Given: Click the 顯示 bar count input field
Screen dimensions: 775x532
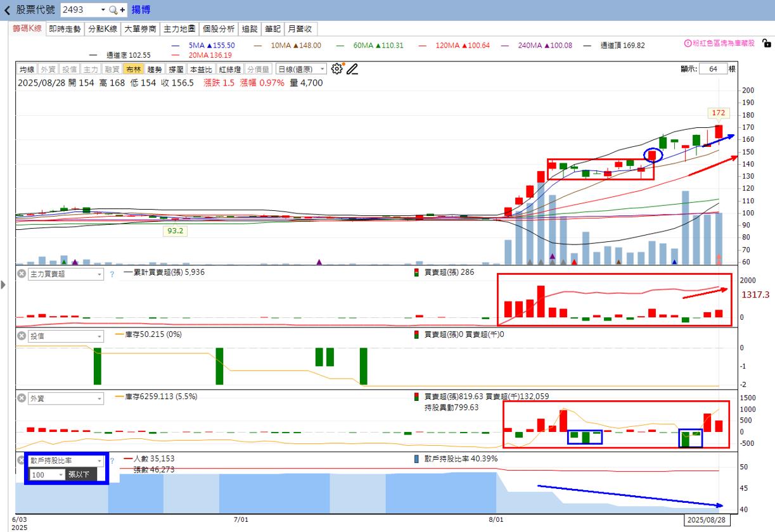Looking at the screenshot, I should pyautogui.click(x=713, y=69).
